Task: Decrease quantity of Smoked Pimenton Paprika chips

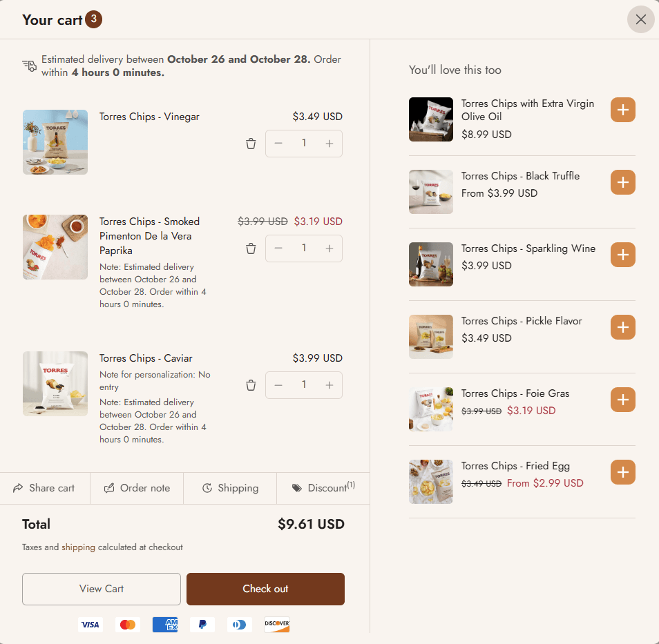Action: [278, 248]
